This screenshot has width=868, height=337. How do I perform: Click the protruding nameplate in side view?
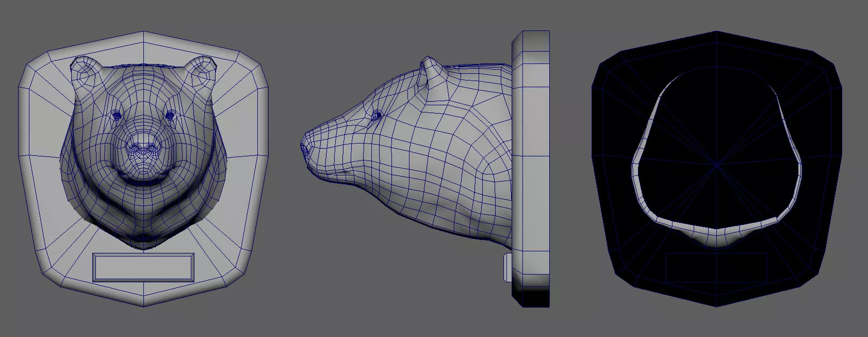coord(507,267)
